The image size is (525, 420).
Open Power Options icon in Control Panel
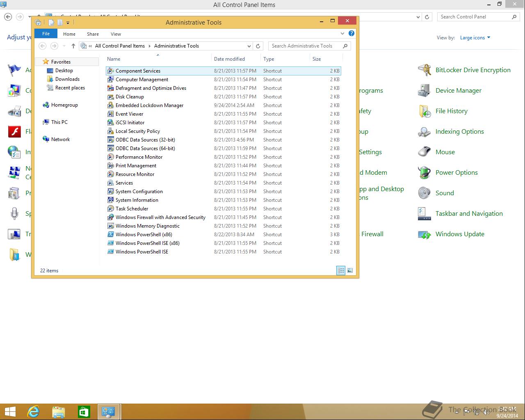click(425, 173)
